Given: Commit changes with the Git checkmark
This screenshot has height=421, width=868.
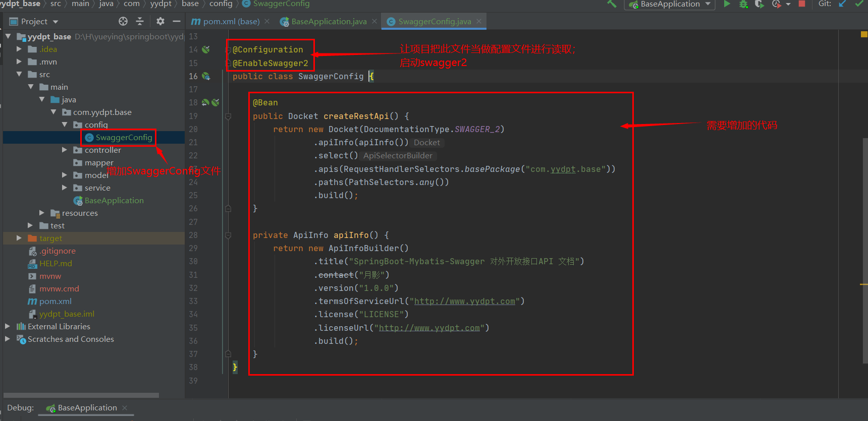Looking at the screenshot, I should click(859, 4).
